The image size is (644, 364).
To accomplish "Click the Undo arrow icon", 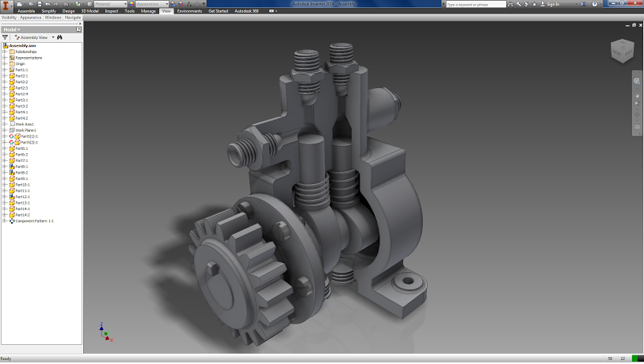I will [48, 4].
